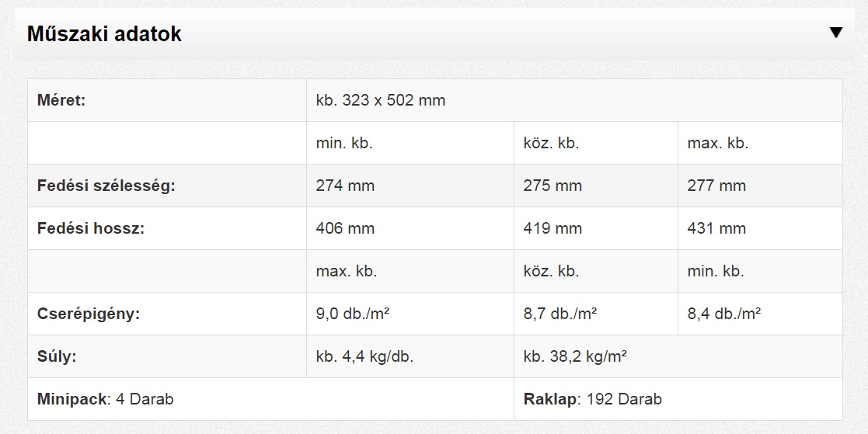Screen dimensions: 868x434
Task: Select the 9,0 db./m² tile requirement
Action: [x=352, y=314]
